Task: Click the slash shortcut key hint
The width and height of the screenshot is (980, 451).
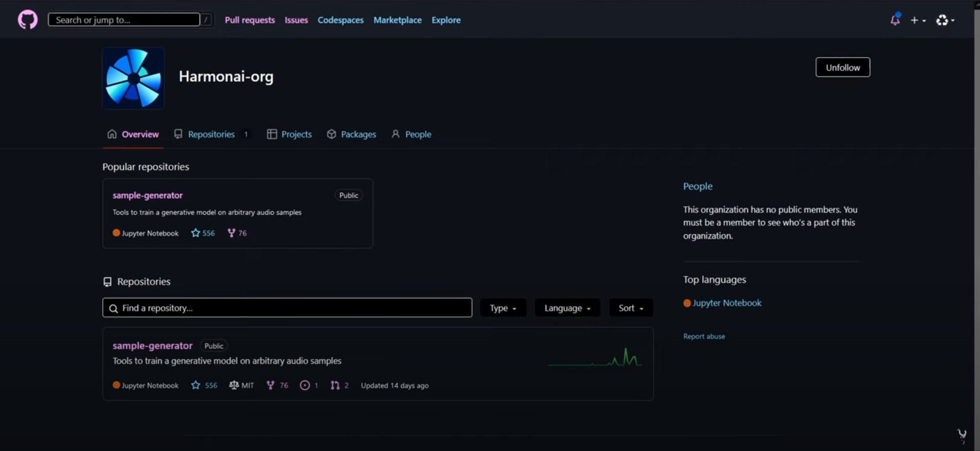Action: [x=206, y=19]
